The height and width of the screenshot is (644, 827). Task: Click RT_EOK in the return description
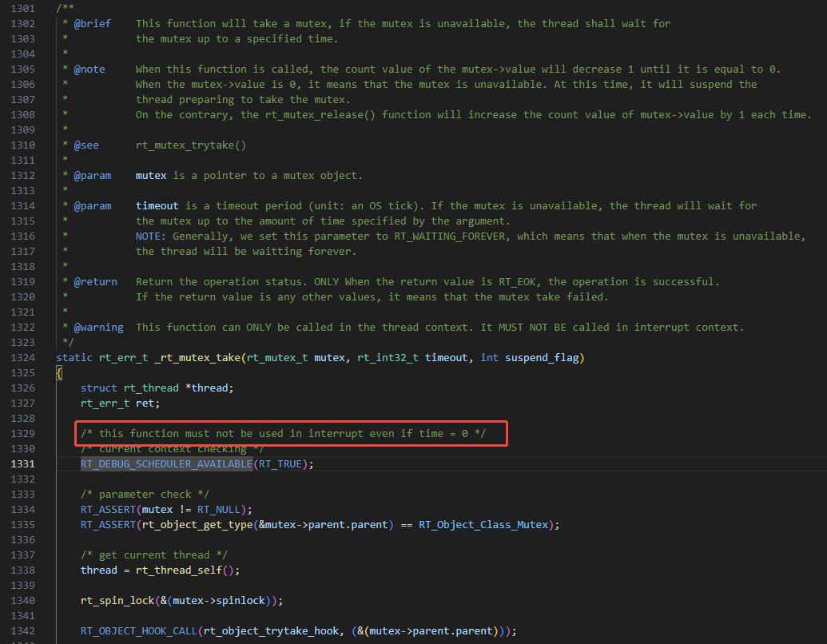[518, 282]
